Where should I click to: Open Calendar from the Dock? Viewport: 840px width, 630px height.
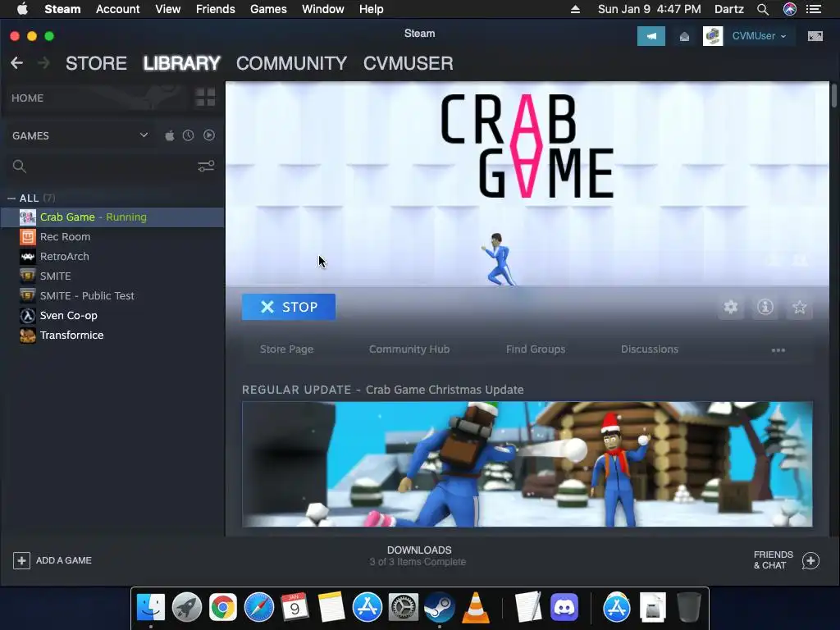(294, 607)
